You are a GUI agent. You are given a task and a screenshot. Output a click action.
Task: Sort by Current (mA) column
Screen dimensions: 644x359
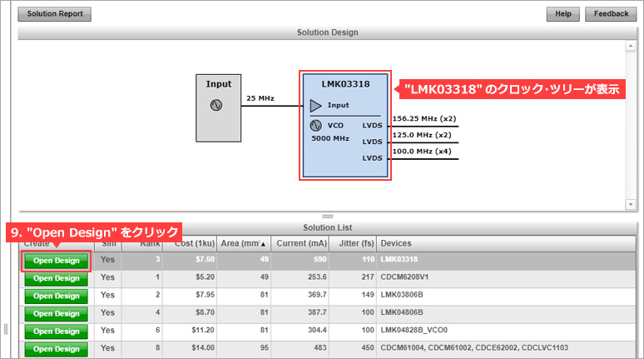(x=300, y=243)
